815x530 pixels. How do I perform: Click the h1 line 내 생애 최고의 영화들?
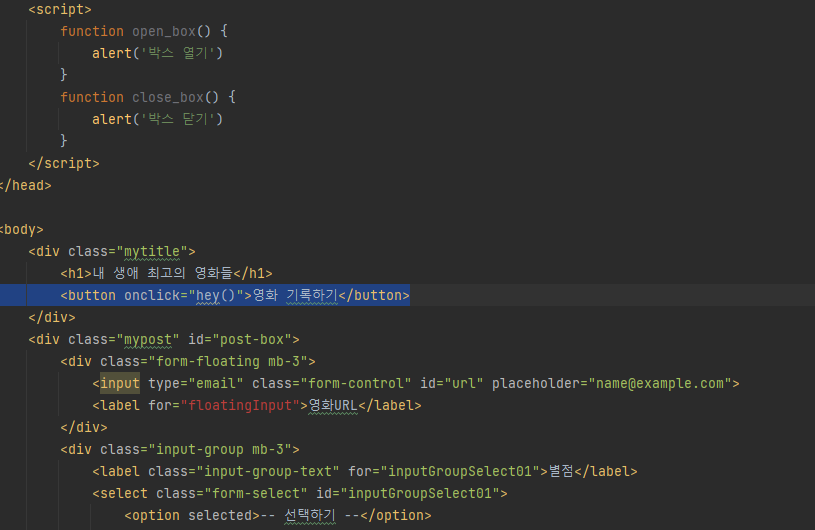pos(166,273)
